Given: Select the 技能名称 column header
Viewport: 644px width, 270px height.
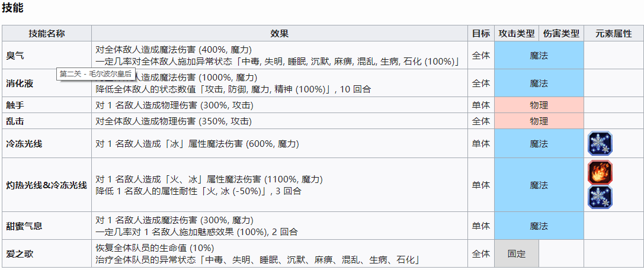Looking at the screenshot, I should tap(47, 34).
